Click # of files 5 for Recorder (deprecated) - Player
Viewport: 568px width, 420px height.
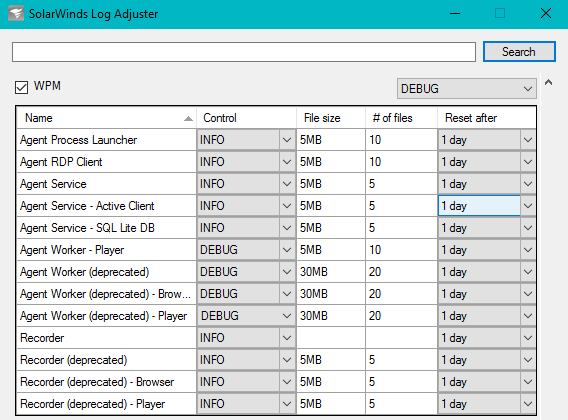click(401, 404)
